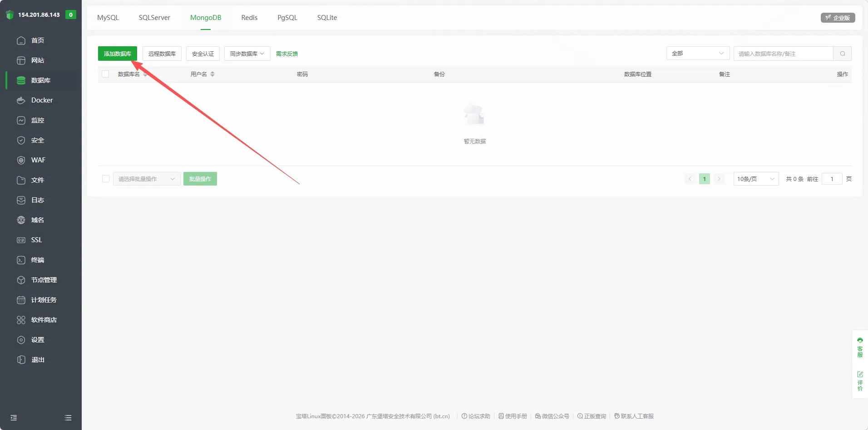Click the terminal icon in sidebar
This screenshot has height=430, width=868.
click(x=21, y=260)
